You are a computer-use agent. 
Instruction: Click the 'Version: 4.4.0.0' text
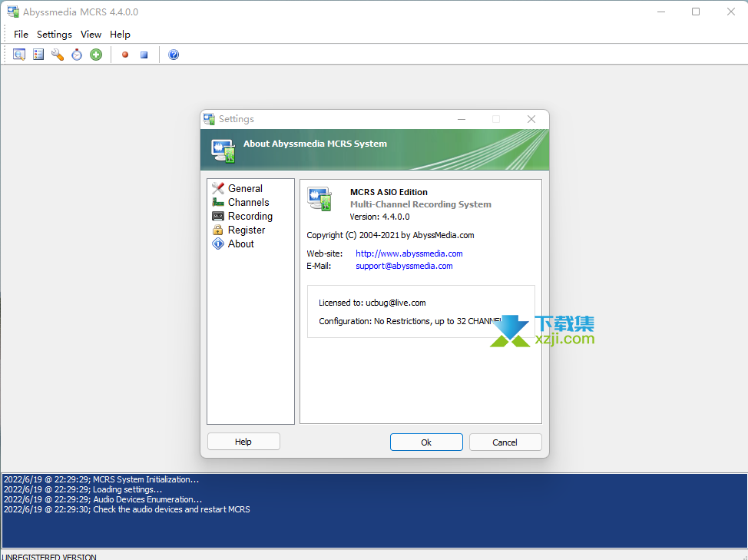click(x=379, y=217)
